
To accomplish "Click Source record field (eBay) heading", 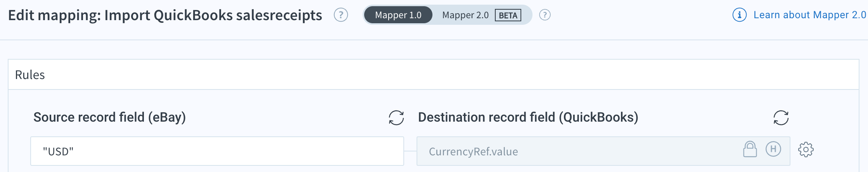I will click(110, 117).
